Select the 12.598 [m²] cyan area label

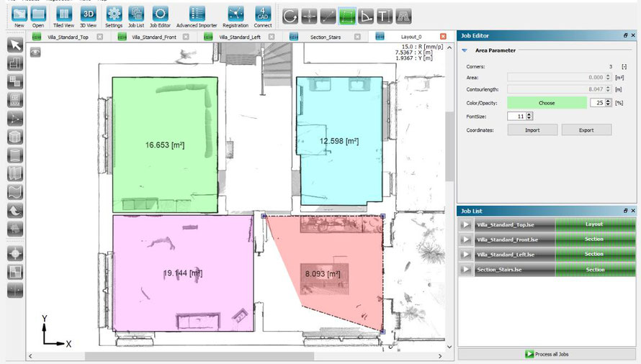[339, 141]
